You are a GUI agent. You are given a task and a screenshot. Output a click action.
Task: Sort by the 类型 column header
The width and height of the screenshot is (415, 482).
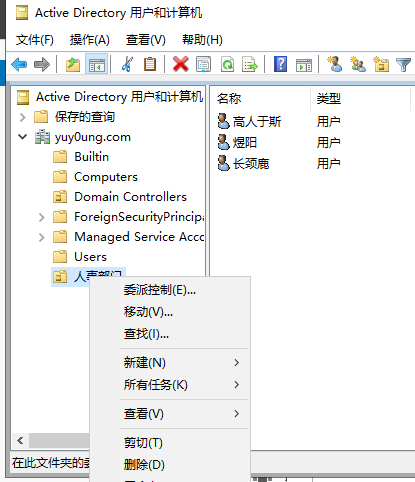point(360,99)
